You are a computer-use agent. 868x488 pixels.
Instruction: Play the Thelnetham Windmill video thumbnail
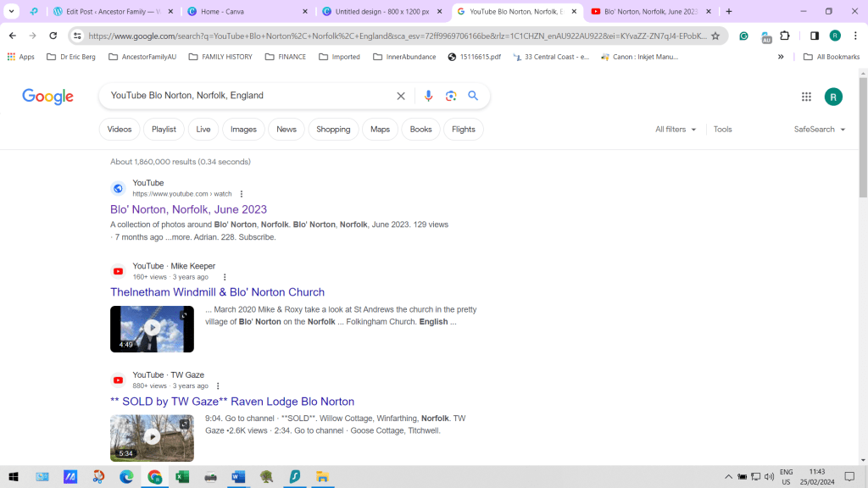click(152, 329)
